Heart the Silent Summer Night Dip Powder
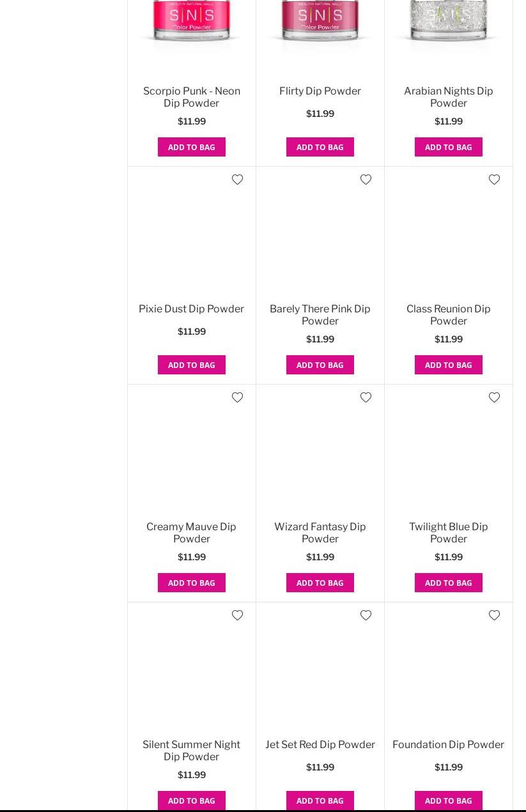The width and height of the screenshot is (526, 812). (x=237, y=615)
